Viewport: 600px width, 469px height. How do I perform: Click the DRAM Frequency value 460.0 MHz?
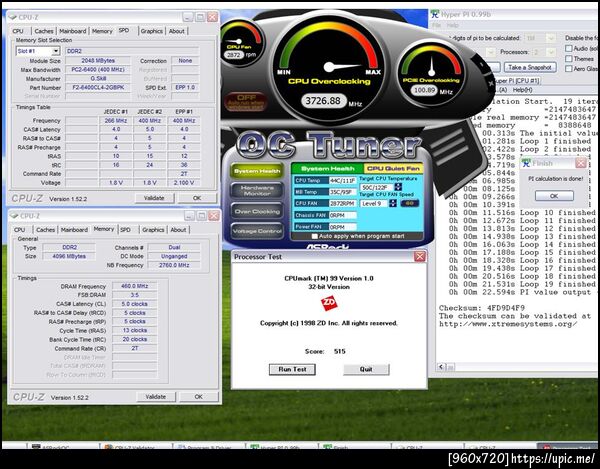pos(135,286)
